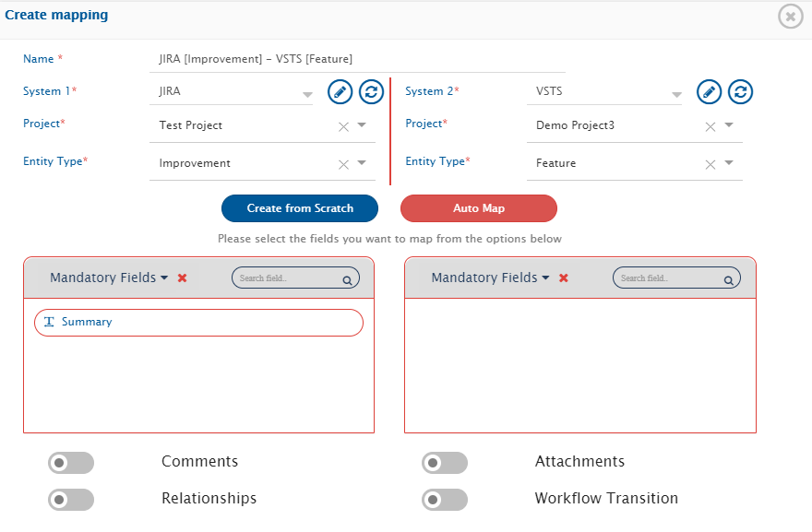Toggle the Relationships switch
812x532 pixels.
(x=71, y=499)
